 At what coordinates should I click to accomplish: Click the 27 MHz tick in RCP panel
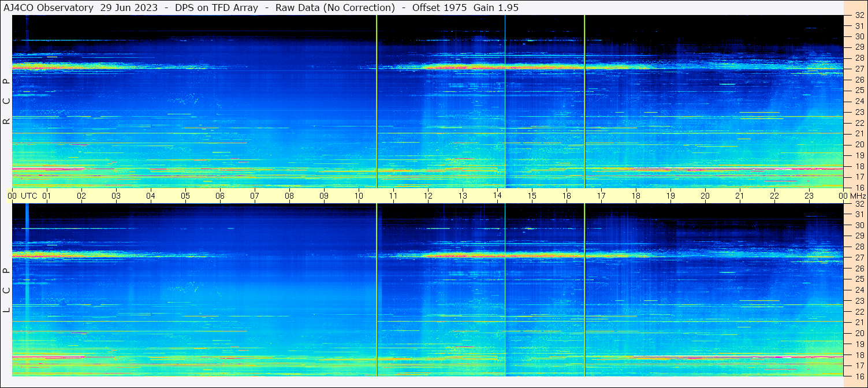(x=859, y=69)
